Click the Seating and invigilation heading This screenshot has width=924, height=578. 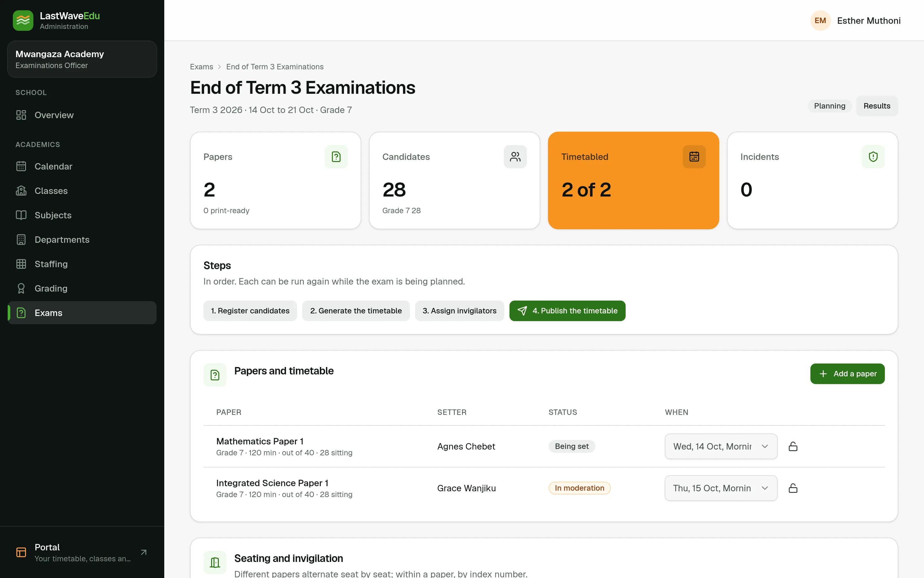point(289,558)
